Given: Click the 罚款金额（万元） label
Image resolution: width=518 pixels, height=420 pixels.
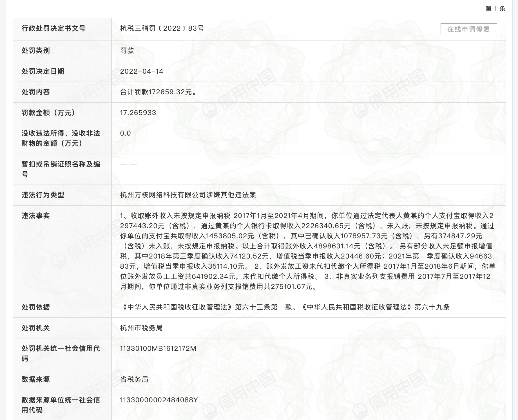Looking at the screenshot, I should tap(48, 113).
